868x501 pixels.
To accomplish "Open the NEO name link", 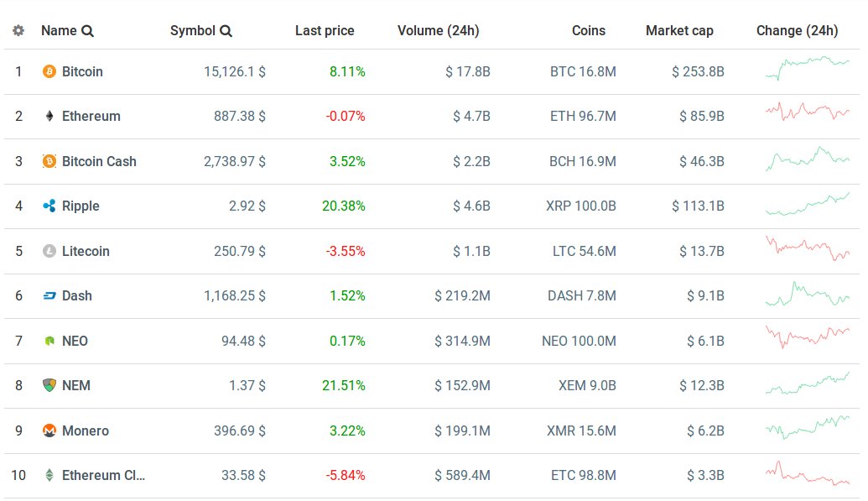I will point(75,341).
